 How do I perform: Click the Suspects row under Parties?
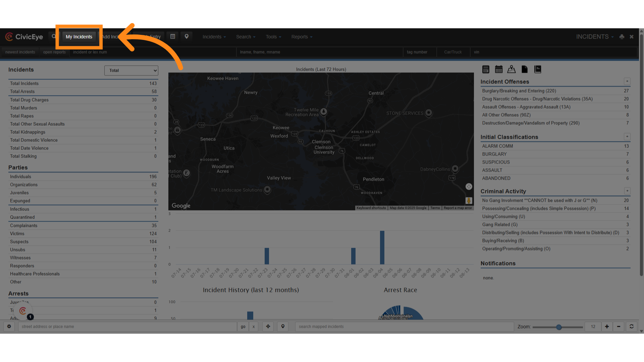[83, 242]
